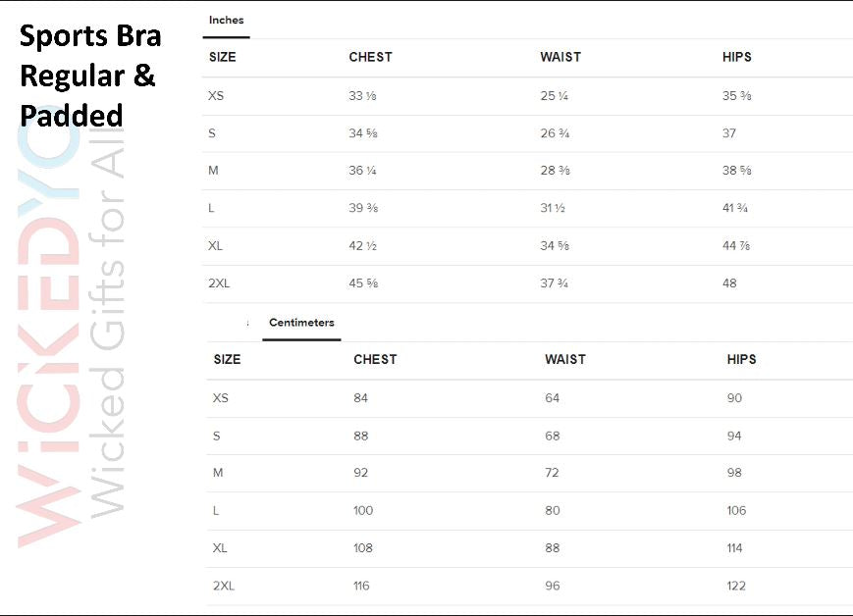Click the 116 chest centimeter value
The height and width of the screenshot is (616, 853).
(361, 586)
